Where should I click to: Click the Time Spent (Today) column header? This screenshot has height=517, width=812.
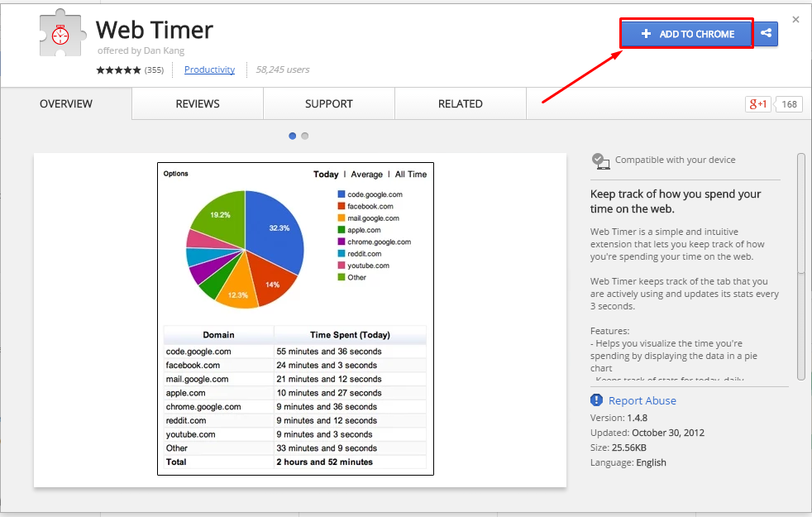(350, 335)
